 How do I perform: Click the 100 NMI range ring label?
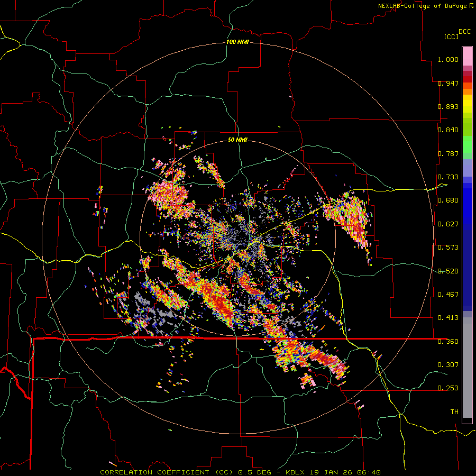coord(237,42)
